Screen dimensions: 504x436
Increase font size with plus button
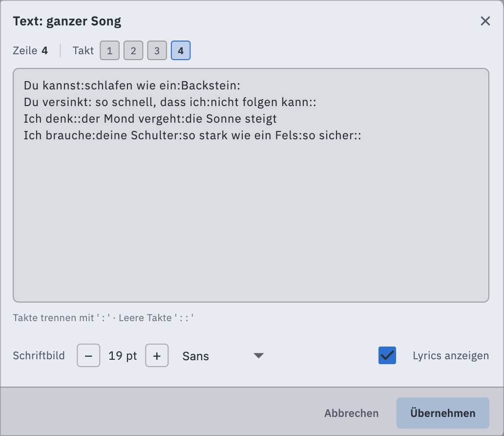(157, 355)
